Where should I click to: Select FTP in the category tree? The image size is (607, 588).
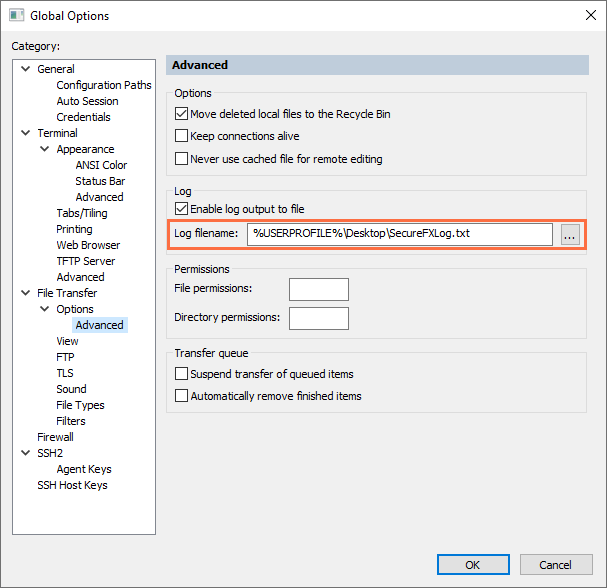[65, 357]
